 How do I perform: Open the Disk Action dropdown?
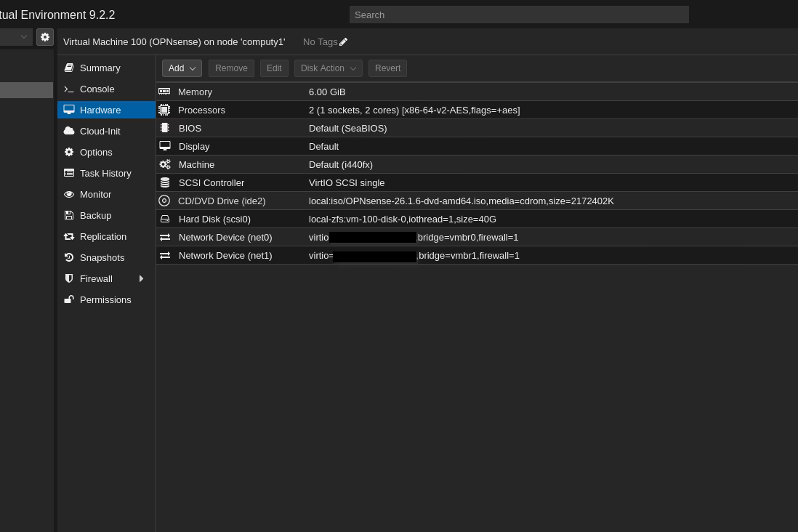tap(329, 68)
